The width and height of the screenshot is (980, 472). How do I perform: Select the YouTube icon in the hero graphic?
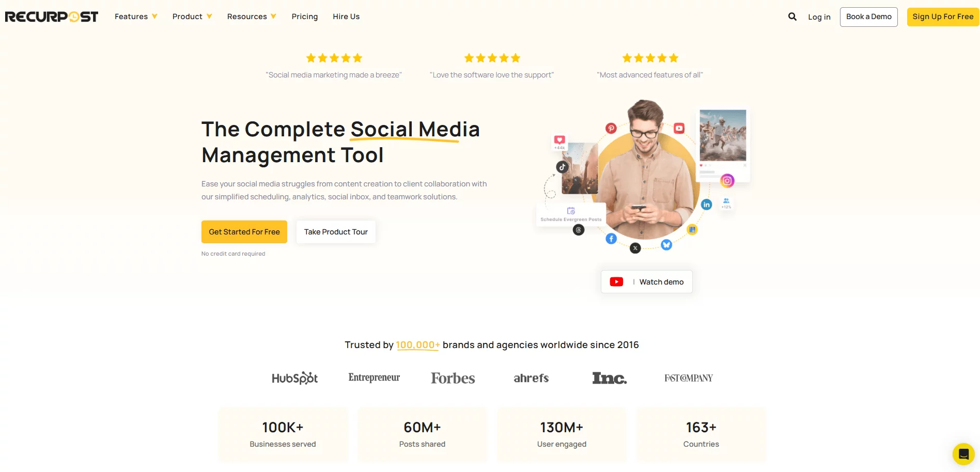pos(679,128)
